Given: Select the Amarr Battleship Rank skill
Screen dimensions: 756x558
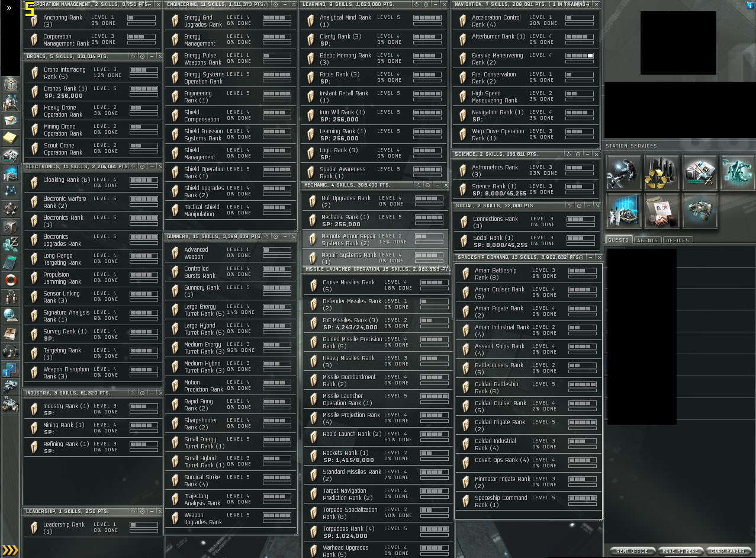Looking at the screenshot, I should 529,274.
